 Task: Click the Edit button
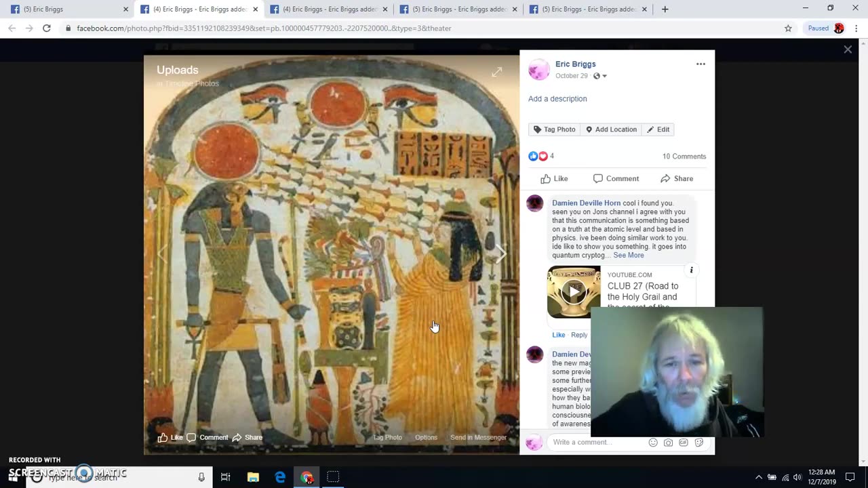(658, 129)
